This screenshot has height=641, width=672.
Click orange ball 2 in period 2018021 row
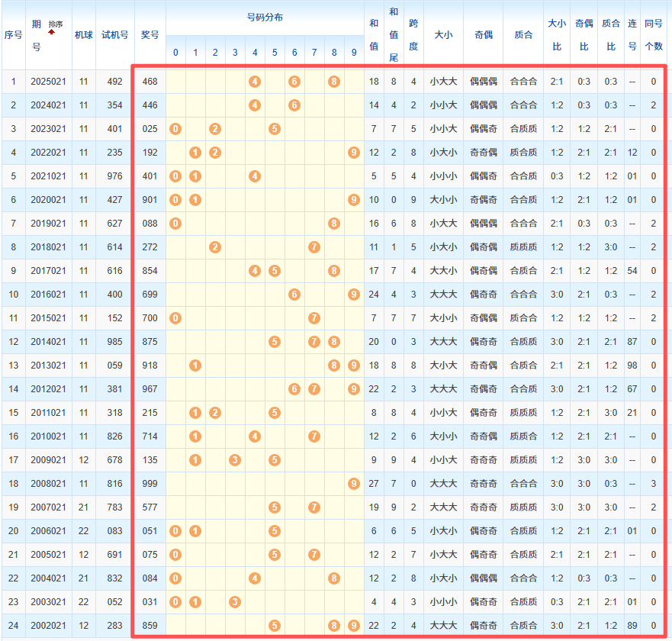click(215, 246)
